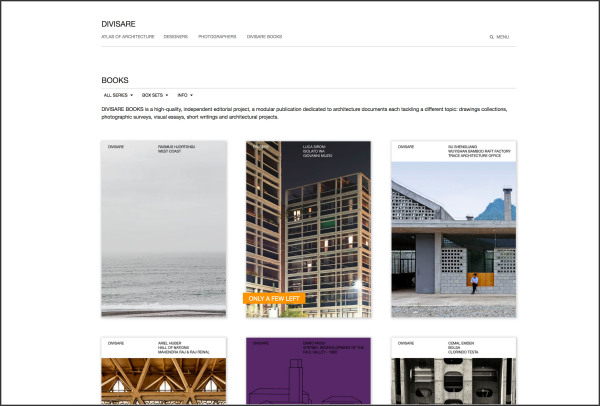
Task: Click the BOOKS page heading
Action: pyautogui.click(x=115, y=80)
